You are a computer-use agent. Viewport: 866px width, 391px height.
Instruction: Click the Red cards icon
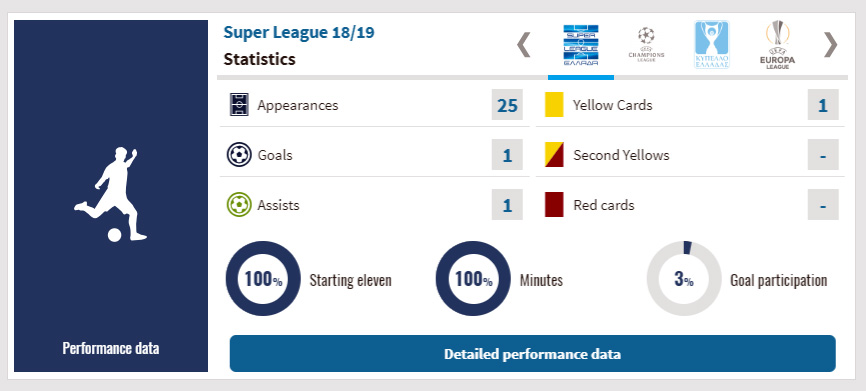pos(554,205)
